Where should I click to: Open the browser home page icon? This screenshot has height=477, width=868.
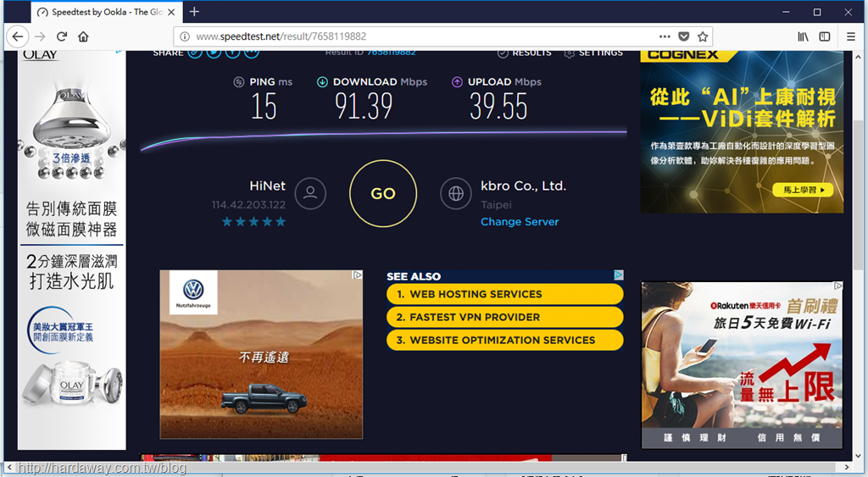point(83,36)
